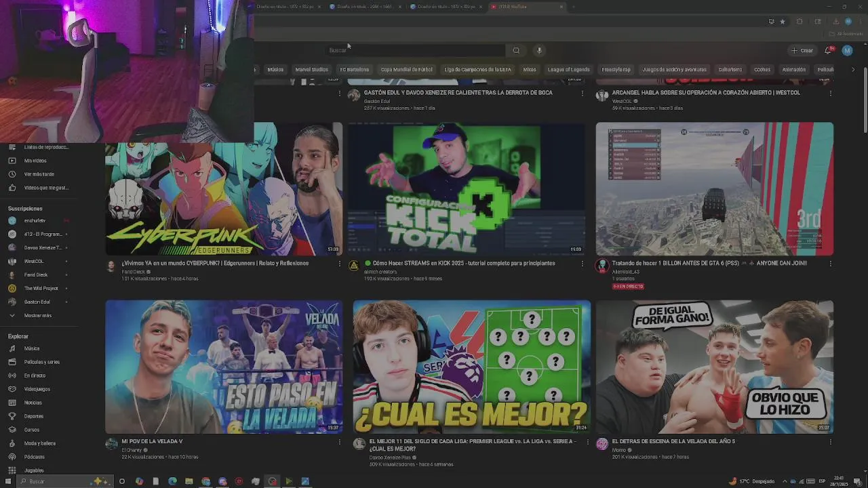The width and height of the screenshot is (868, 488).
Task: Open options menu for Cyberpunk video
Action: (340, 264)
